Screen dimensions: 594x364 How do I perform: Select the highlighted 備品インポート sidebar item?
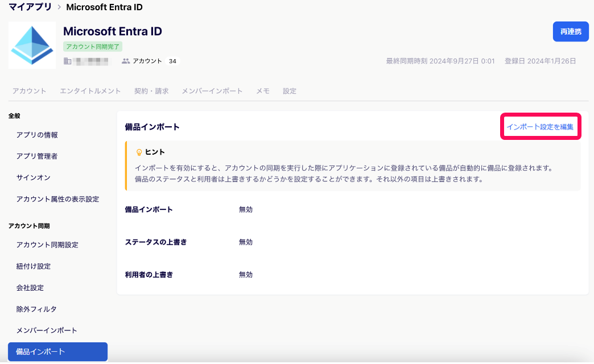coord(57,352)
